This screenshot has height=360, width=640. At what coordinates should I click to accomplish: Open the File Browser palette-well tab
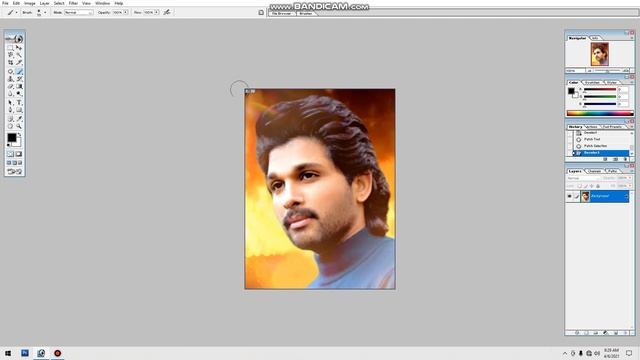282,13
